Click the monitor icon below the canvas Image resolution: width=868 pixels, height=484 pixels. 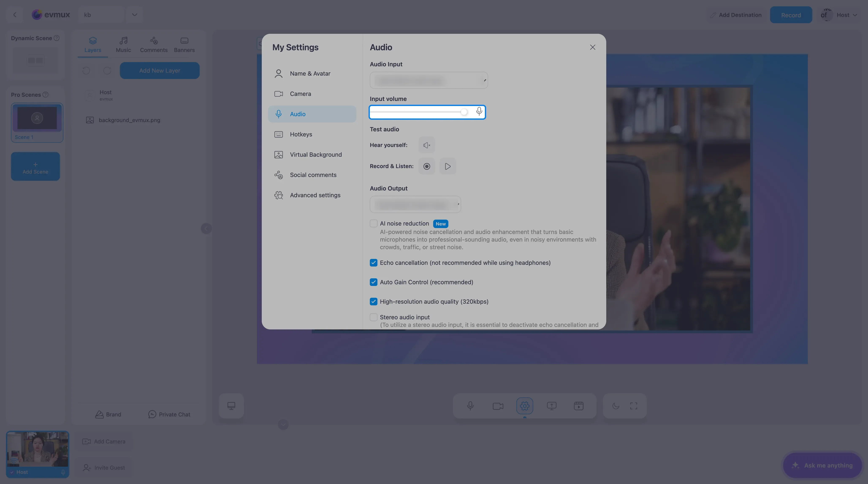(x=231, y=406)
